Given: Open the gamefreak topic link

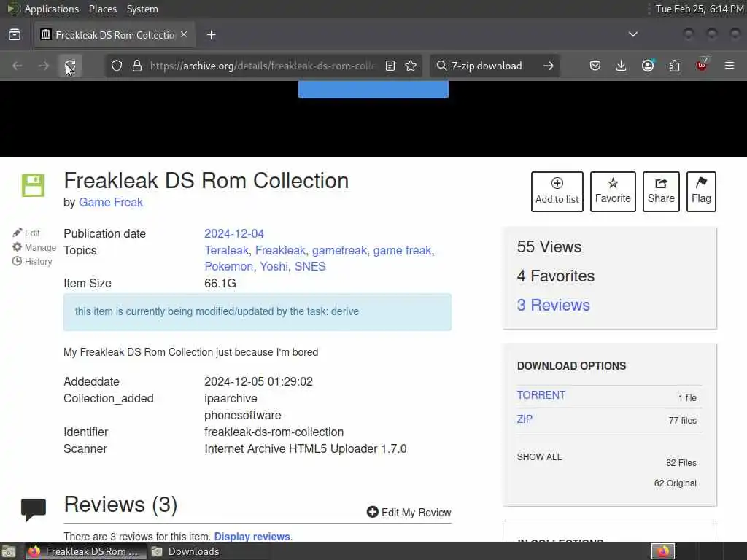Looking at the screenshot, I should click(339, 251).
